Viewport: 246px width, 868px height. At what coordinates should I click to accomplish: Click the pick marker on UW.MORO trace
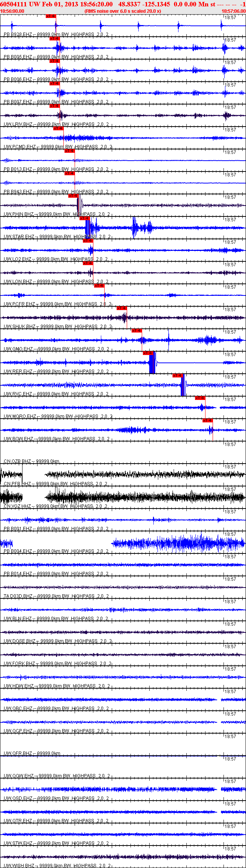coord(200,398)
